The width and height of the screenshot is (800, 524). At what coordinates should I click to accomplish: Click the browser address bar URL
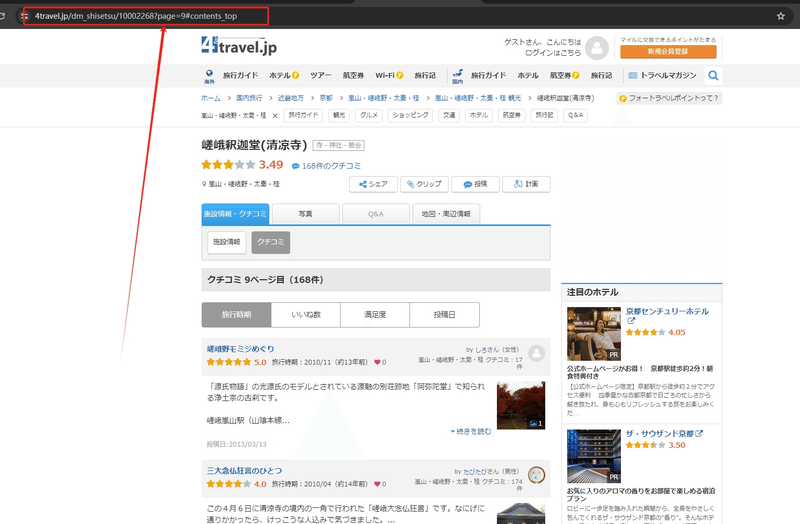(x=136, y=16)
